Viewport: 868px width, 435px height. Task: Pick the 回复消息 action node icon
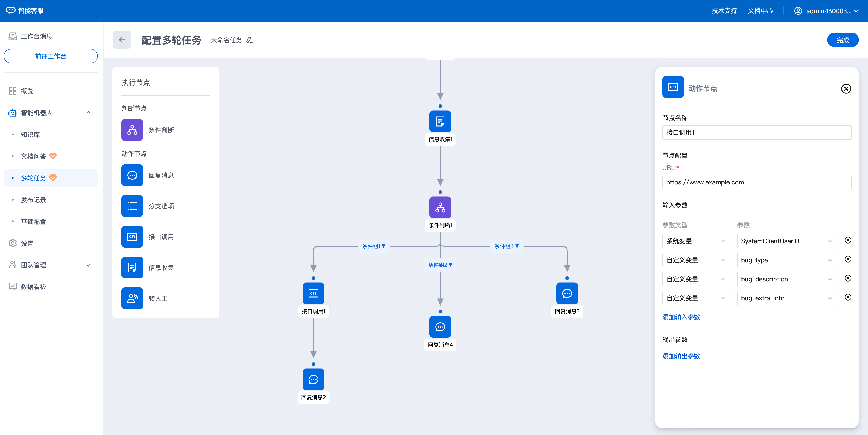coord(132,175)
